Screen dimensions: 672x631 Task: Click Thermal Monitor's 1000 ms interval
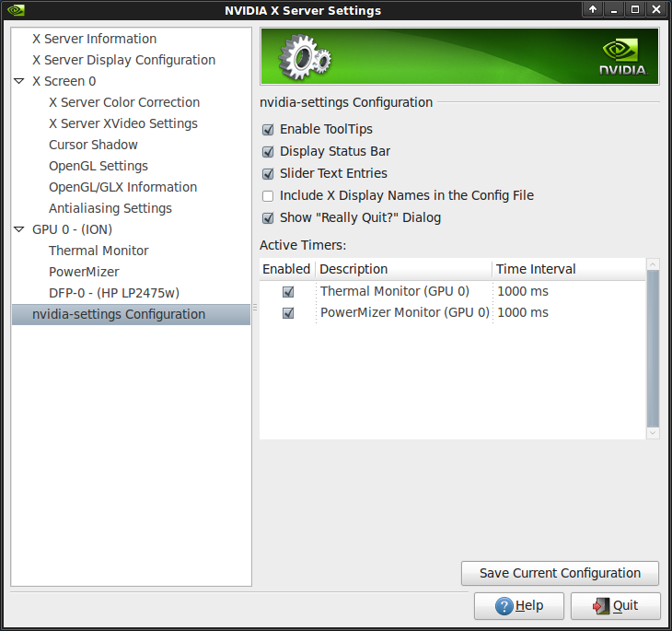click(x=523, y=291)
